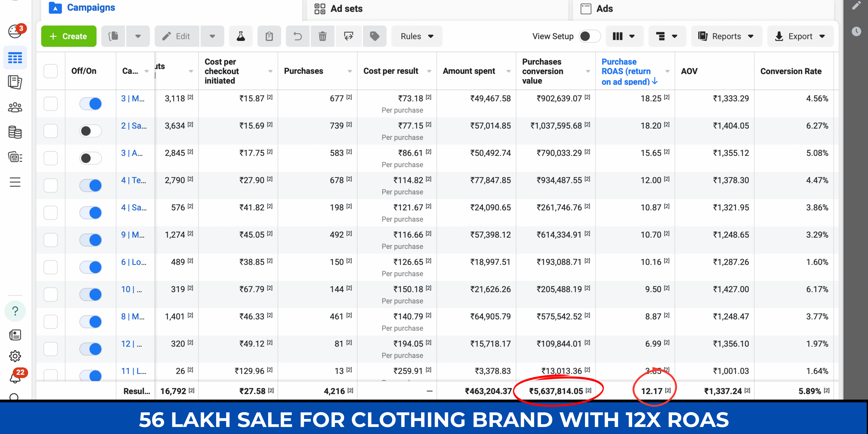Click the duplicate copy icon
The width and height of the screenshot is (868, 434).
pyautogui.click(x=114, y=36)
